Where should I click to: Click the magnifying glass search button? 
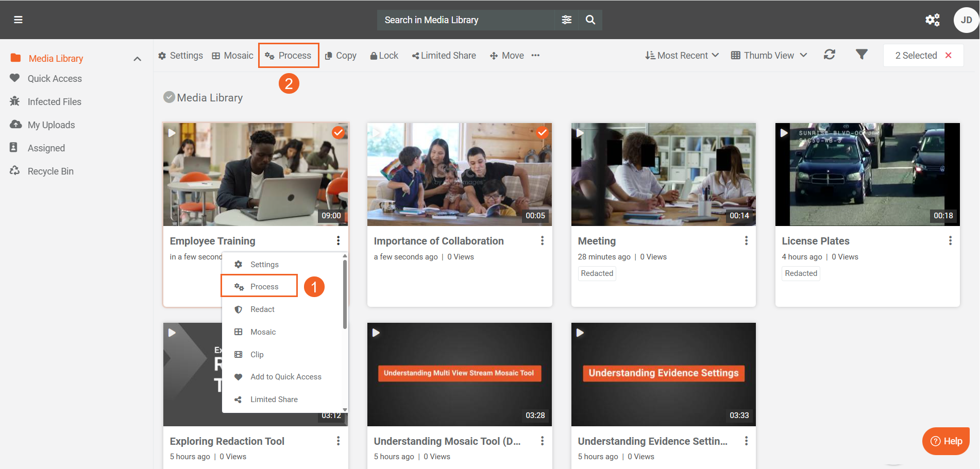click(590, 20)
